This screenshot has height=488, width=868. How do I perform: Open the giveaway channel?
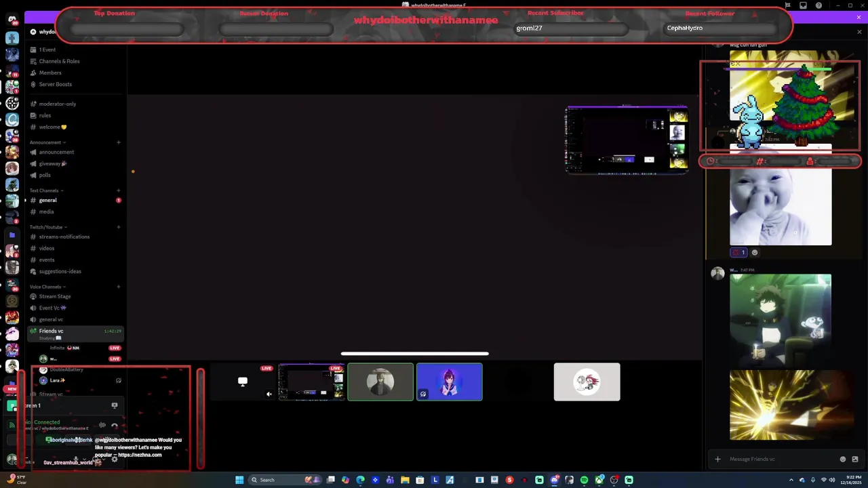point(52,163)
